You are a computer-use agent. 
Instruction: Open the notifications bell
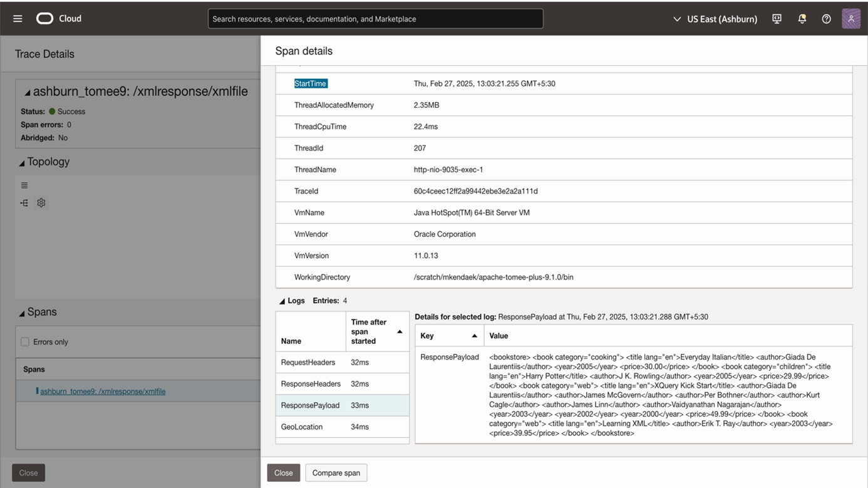pos(802,19)
